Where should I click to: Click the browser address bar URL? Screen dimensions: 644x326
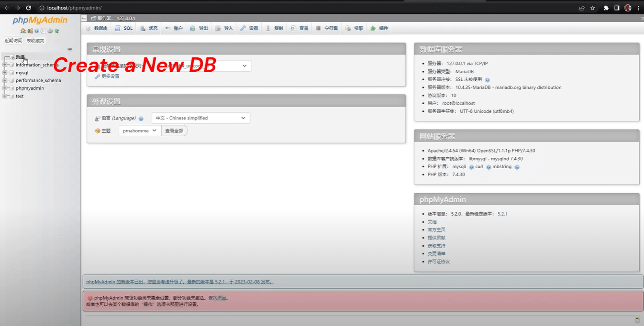click(x=74, y=8)
